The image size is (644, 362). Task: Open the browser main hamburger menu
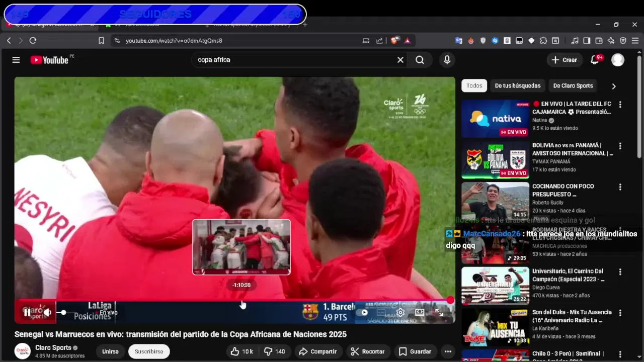(x=635, y=41)
